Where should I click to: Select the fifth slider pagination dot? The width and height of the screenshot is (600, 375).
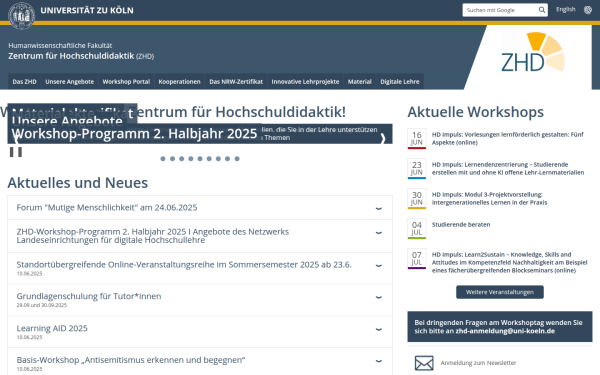point(200,158)
